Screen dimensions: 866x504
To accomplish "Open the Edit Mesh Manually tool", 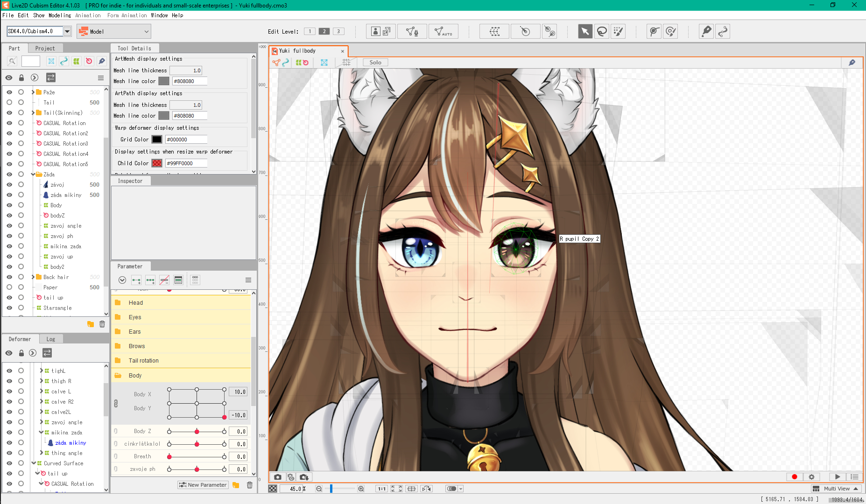I will (x=412, y=32).
